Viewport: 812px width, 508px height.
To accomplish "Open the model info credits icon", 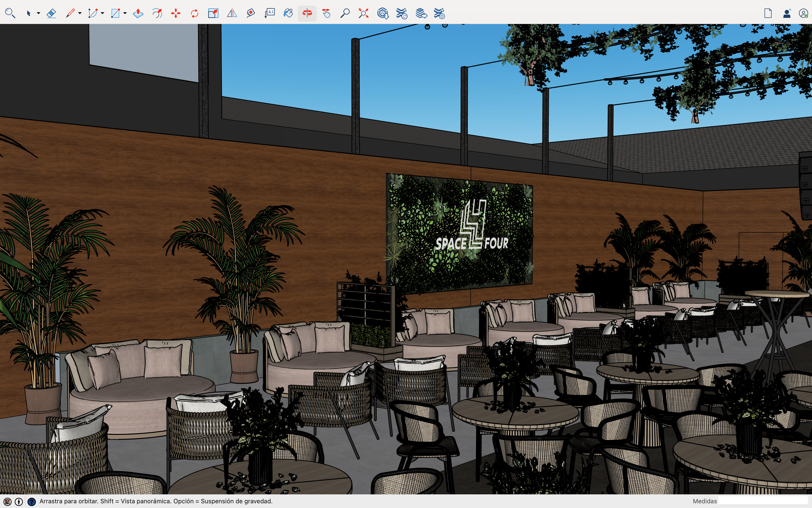I will pos(19,502).
